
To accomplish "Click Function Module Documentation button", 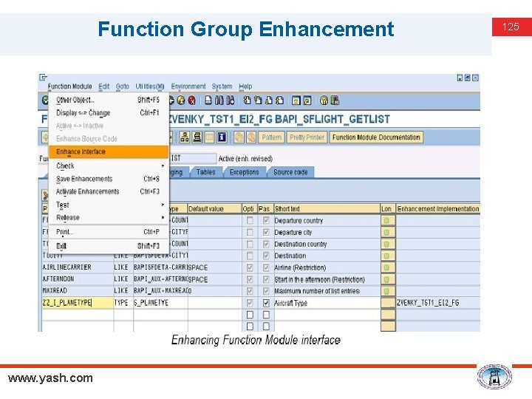I will point(376,137).
